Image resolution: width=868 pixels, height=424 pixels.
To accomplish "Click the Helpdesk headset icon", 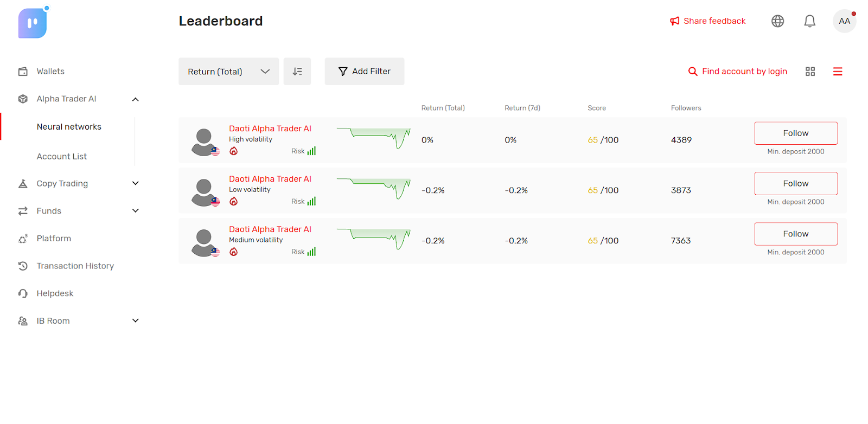I will coord(23,293).
